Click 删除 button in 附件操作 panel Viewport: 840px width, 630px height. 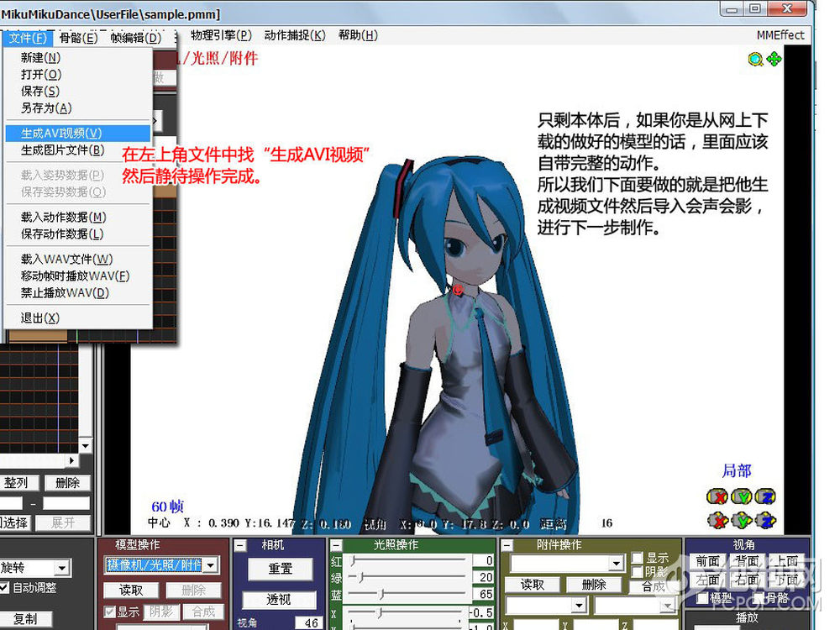tap(594, 585)
